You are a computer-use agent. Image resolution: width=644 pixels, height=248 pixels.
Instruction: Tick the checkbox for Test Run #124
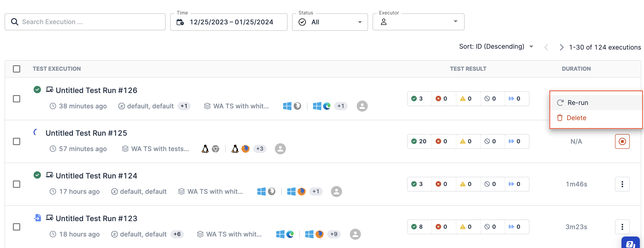[17, 184]
